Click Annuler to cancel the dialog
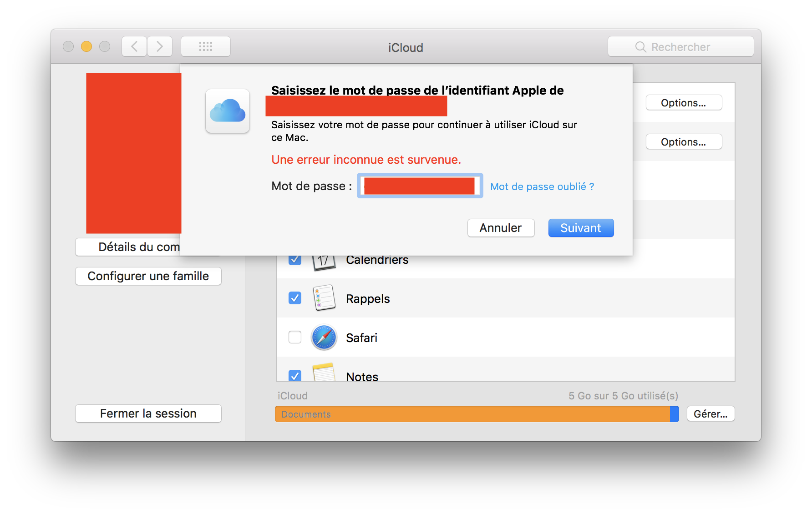 [x=501, y=228]
